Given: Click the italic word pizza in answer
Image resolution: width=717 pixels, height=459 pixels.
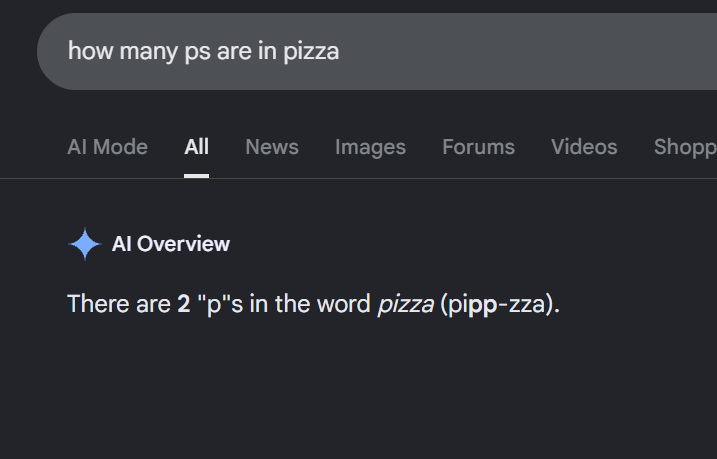Looking at the screenshot, I should (406, 304).
